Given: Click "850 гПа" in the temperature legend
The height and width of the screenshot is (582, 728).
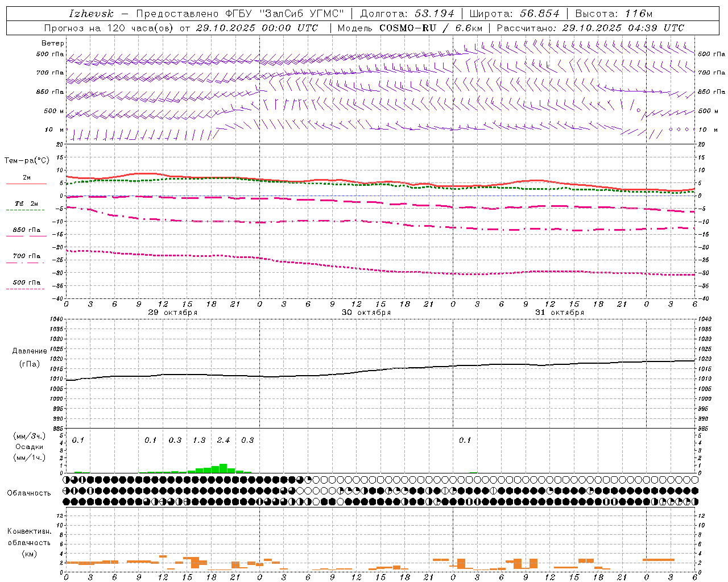Looking at the screenshot, I should tap(27, 230).
